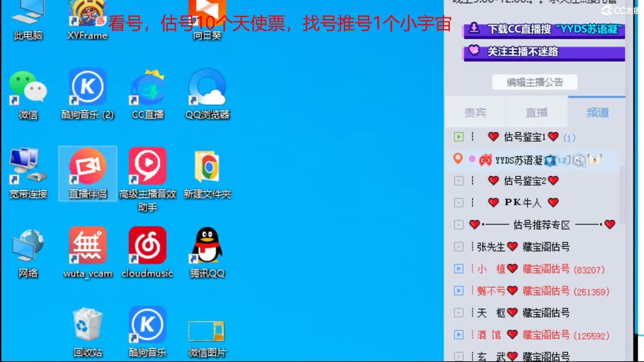Image resolution: width=644 pixels, height=362 pixels.
Task: Select channel 小植 藏宝阁估号 (83207)
Action: click(540, 269)
